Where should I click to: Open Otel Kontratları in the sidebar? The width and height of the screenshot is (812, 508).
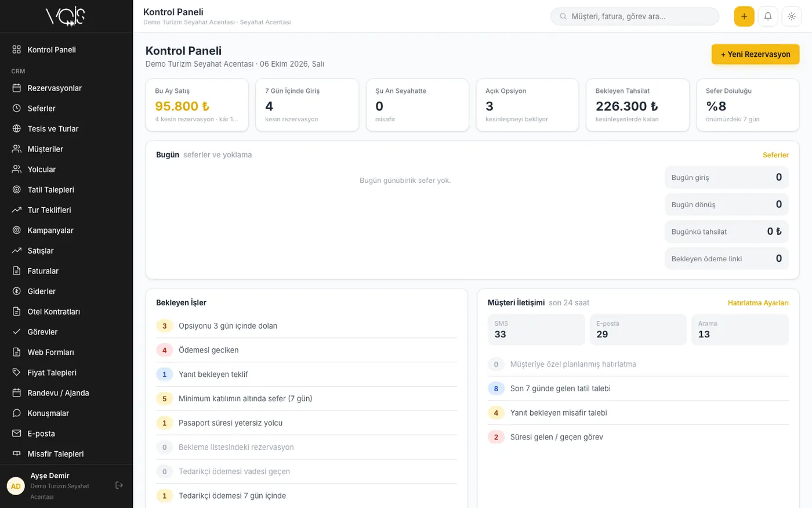tap(67, 312)
